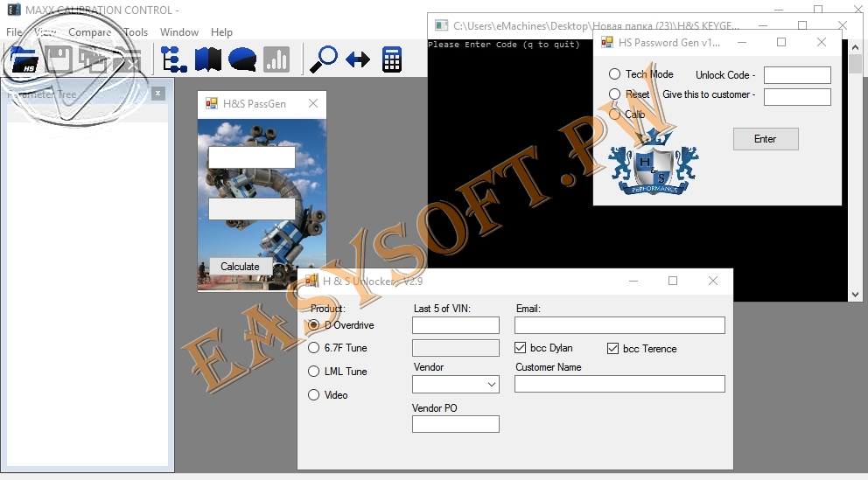
Task: Click the H&S Performance shield logo
Action: [x=654, y=163]
